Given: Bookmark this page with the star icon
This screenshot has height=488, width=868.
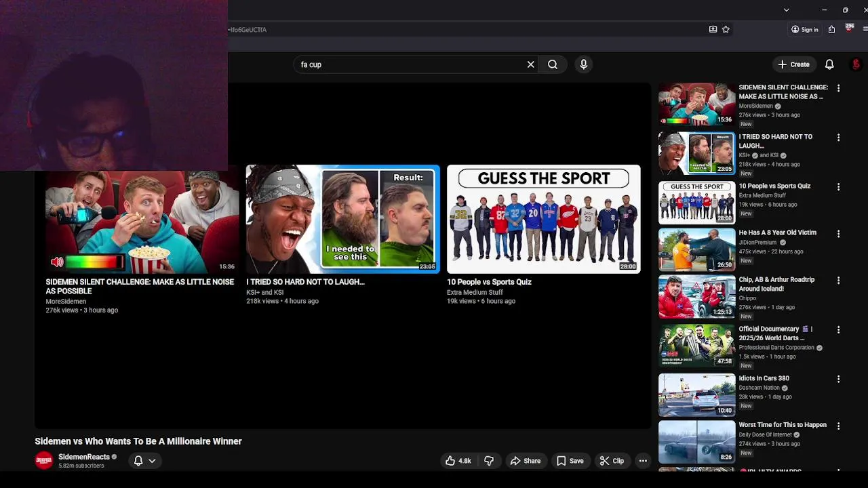Looking at the screenshot, I should (x=726, y=29).
